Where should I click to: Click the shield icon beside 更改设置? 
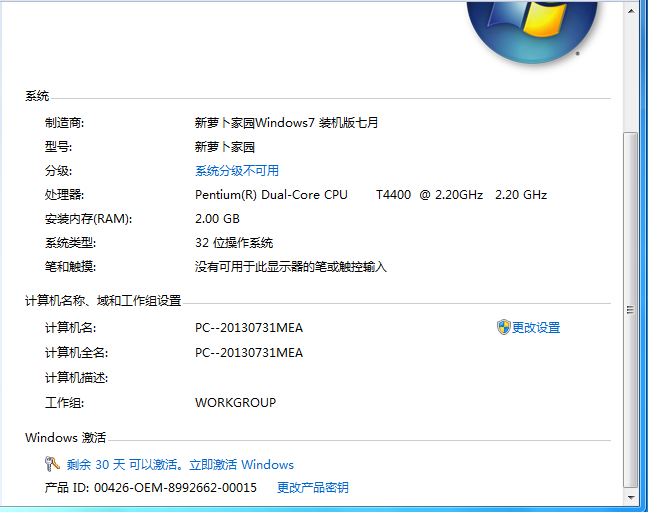click(503, 327)
